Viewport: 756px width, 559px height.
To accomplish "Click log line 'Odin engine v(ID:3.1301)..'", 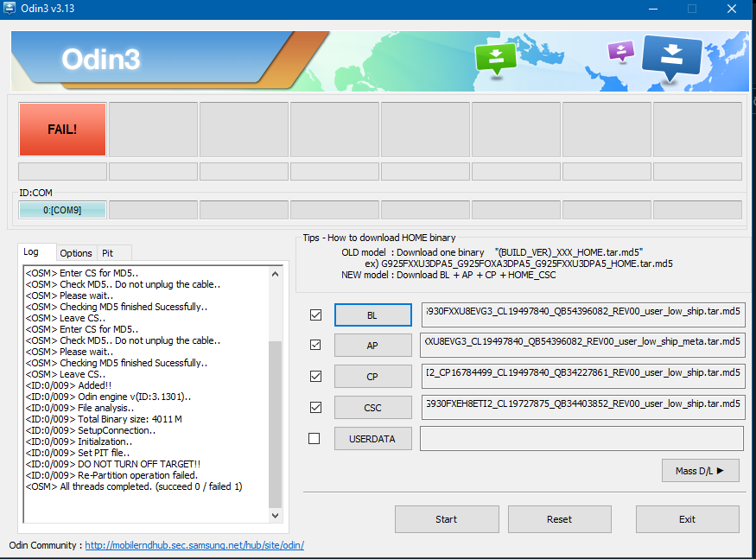I will click(108, 397).
